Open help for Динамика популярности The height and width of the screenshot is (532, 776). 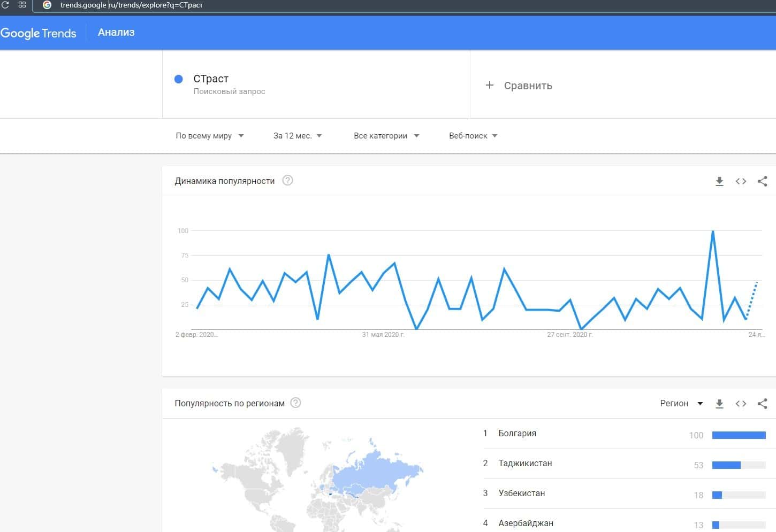pyautogui.click(x=287, y=181)
